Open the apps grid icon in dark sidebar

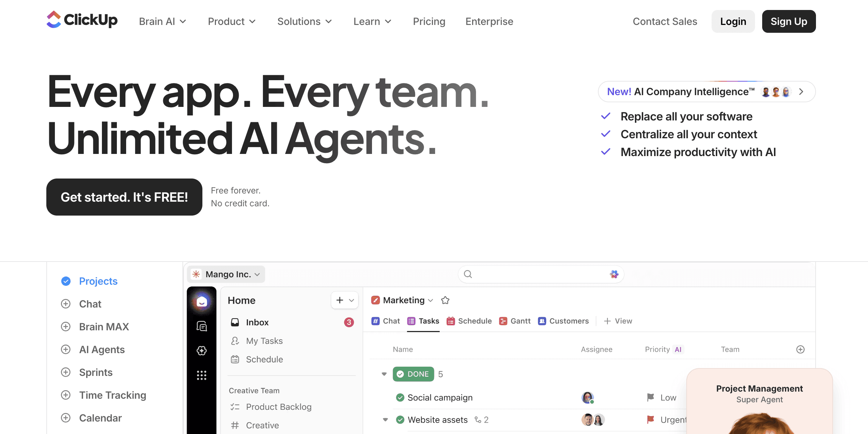[202, 375]
